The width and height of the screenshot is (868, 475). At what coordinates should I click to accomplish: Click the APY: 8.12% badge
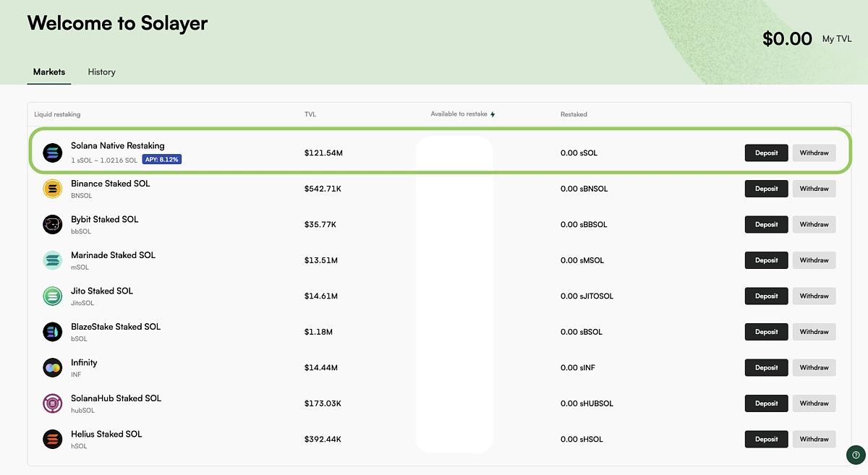click(x=161, y=159)
